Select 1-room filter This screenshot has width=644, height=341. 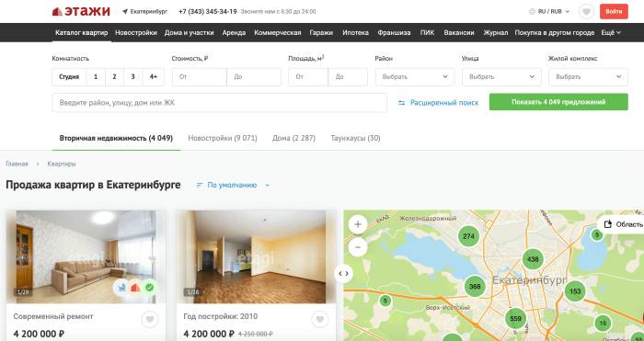pos(96,76)
